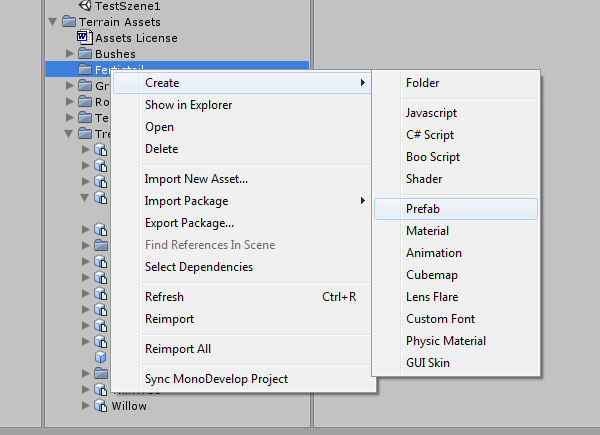The height and width of the screenshot is (435, 600).
Task: Expand the Bushes folder arrow
Action: [x=69, y=54]
